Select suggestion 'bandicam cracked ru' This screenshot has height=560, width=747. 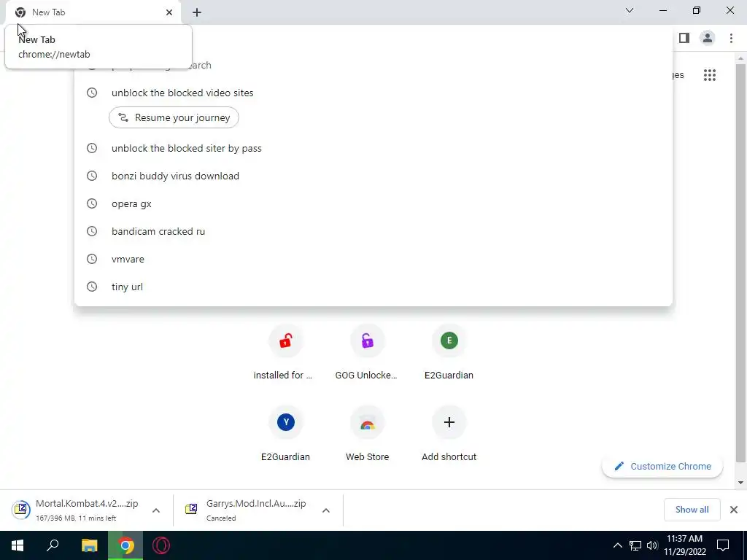coord(373,231)
